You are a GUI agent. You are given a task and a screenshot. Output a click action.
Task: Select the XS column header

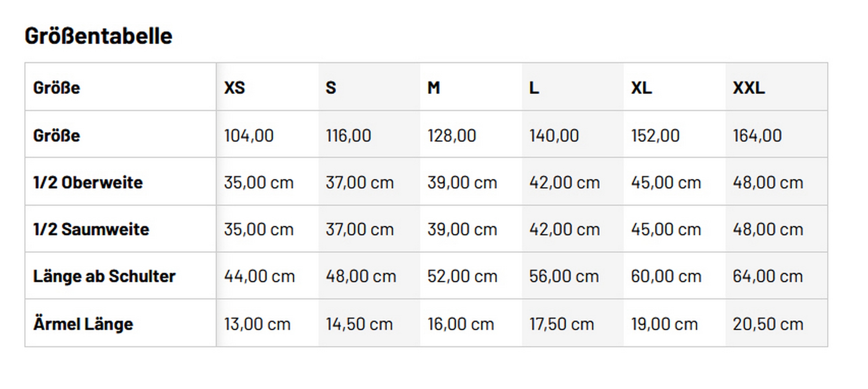click(x=234, y=88)
